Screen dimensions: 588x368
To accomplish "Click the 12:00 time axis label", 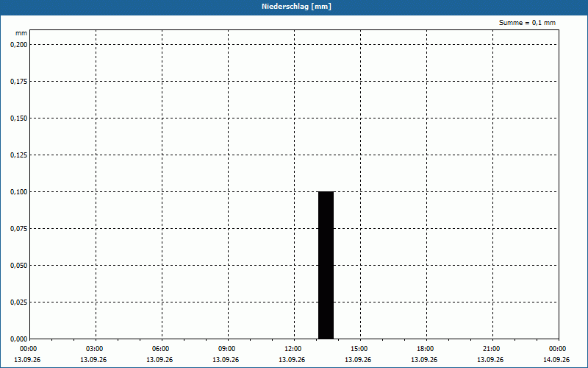I will pyautogui.click(x=293, y=349).
